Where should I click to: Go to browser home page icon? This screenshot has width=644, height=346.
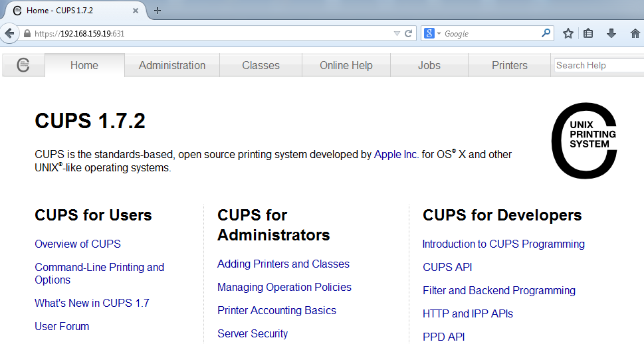coord(635,33)
